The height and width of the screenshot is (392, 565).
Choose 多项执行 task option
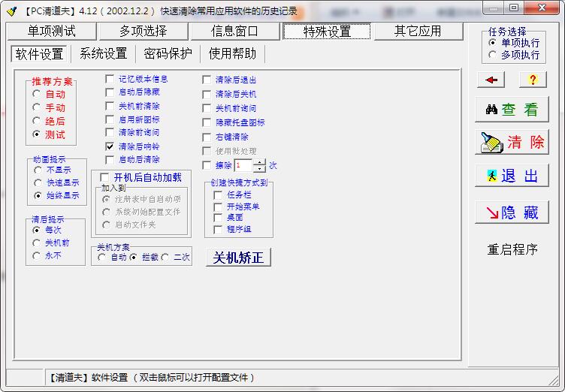click(x=493, y=55)
